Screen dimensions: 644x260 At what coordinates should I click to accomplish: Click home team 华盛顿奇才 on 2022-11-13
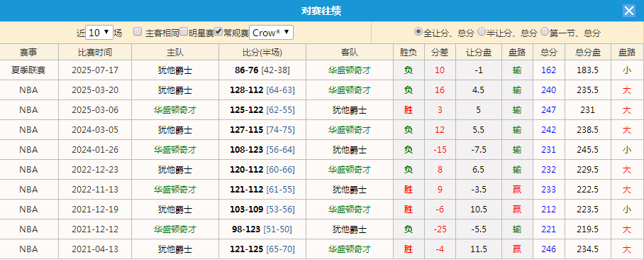(175, 189)
